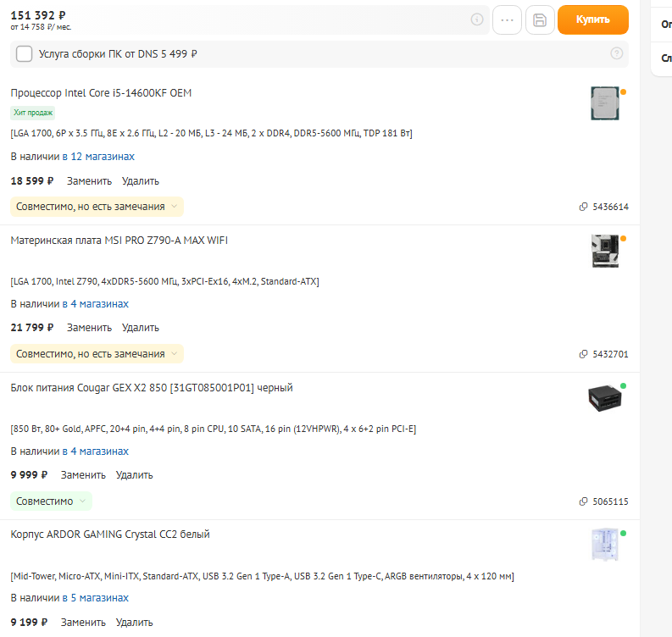The width and height of the screenshot is (672, 637).
Task: Open the MSI PRO Z790-A MAX WIFI title
Action: (119, 241)
